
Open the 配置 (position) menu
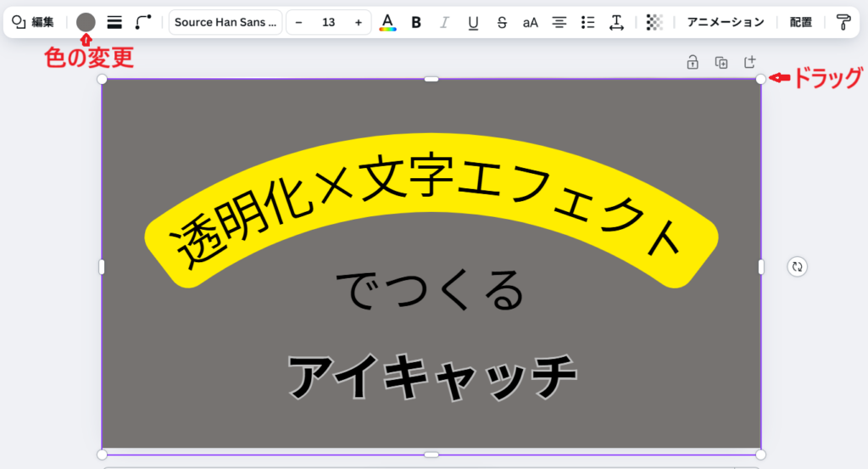pos(800,22)
